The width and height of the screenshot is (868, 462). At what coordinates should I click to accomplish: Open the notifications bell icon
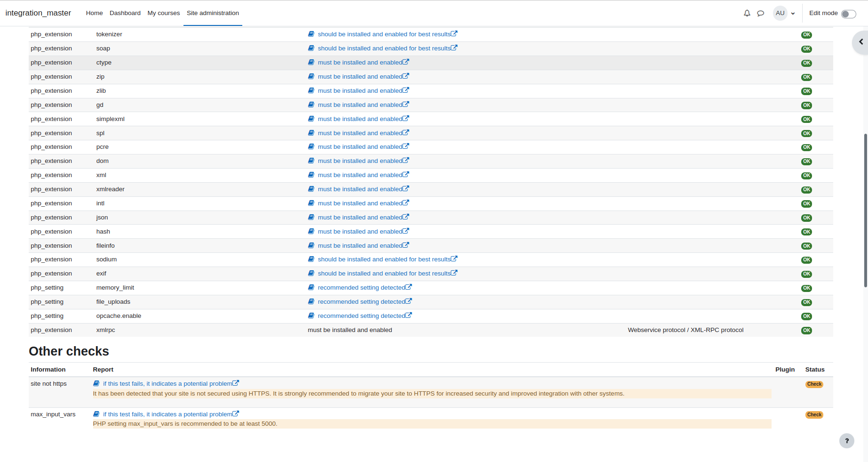(x=747, y=13)
